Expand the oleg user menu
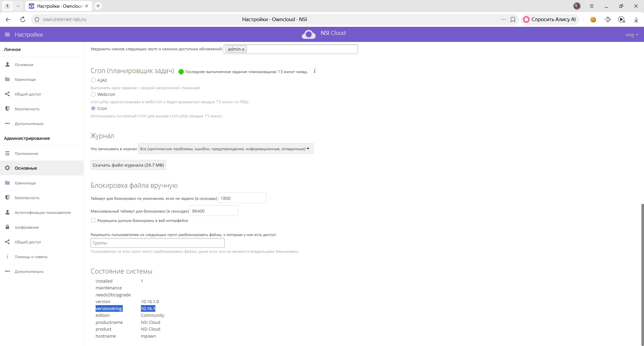The width and height of the screenshot is (644, 346). [632, 35]
